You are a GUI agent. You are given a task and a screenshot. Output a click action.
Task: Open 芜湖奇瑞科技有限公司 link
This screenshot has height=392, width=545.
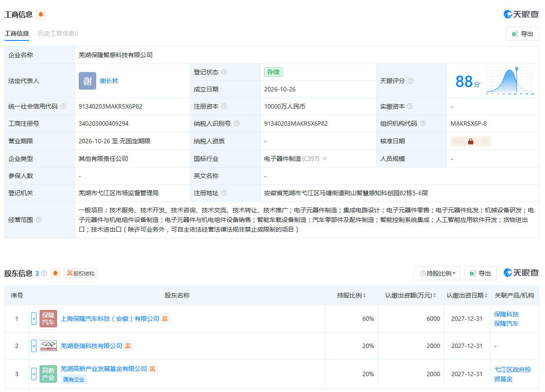click(x=91, y=346)
